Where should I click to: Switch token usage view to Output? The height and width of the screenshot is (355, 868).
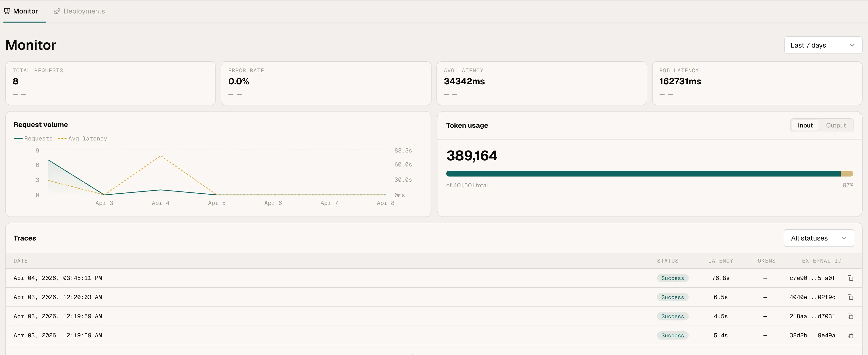(836, 125)
